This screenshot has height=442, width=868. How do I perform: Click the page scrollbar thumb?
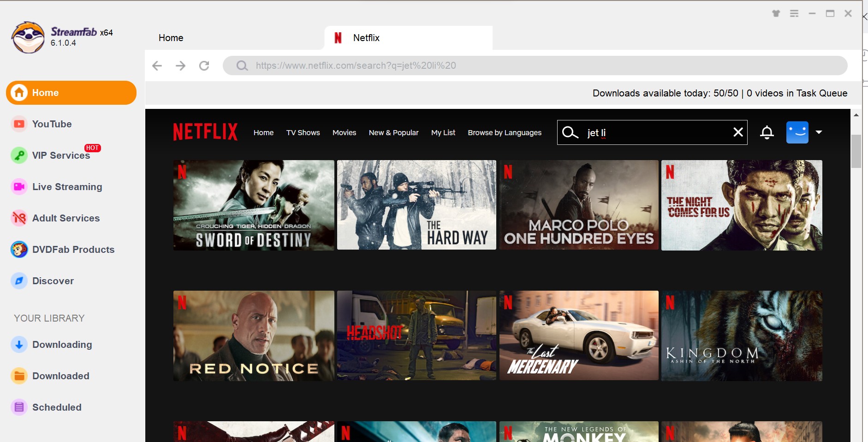point(856,151)
